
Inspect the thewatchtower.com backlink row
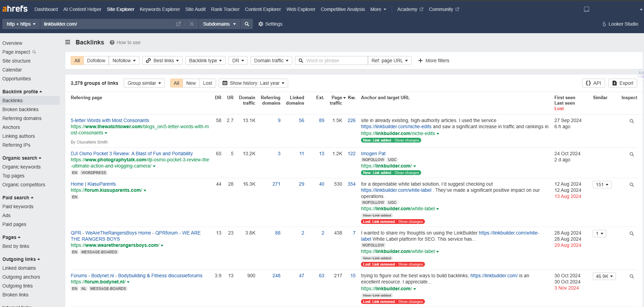click(x=632, y=121)
